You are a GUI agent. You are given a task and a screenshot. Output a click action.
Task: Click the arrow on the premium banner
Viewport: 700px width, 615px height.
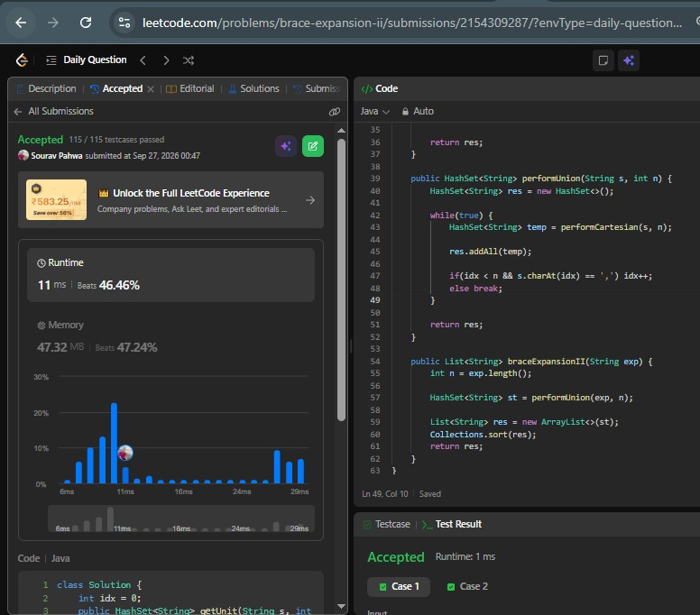point(310,200)
